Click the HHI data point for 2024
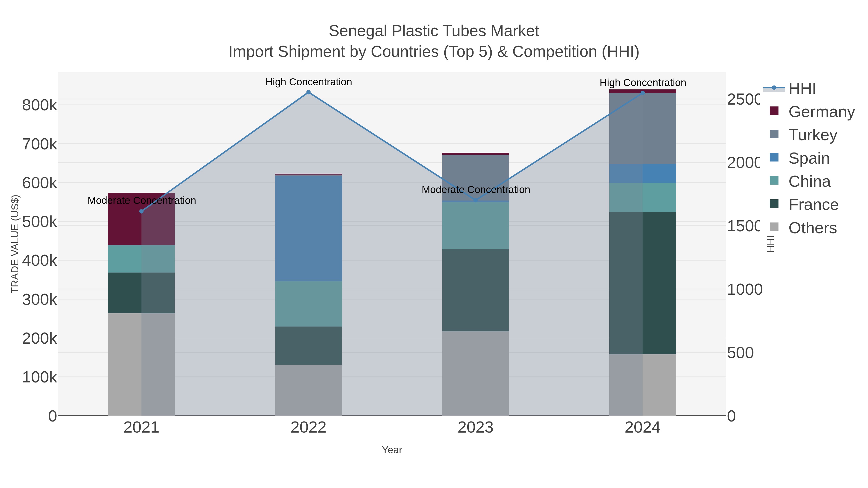868x488 pixels. [x=643, y=93]
